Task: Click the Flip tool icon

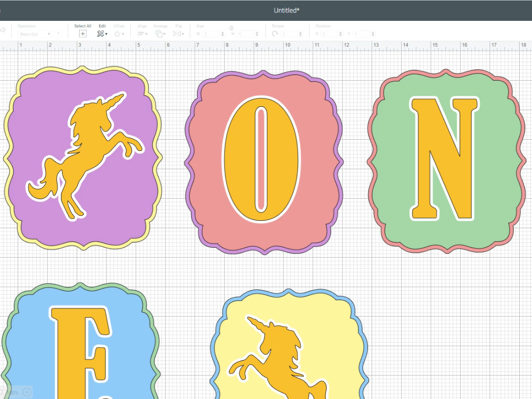Action: coord(176,33)
